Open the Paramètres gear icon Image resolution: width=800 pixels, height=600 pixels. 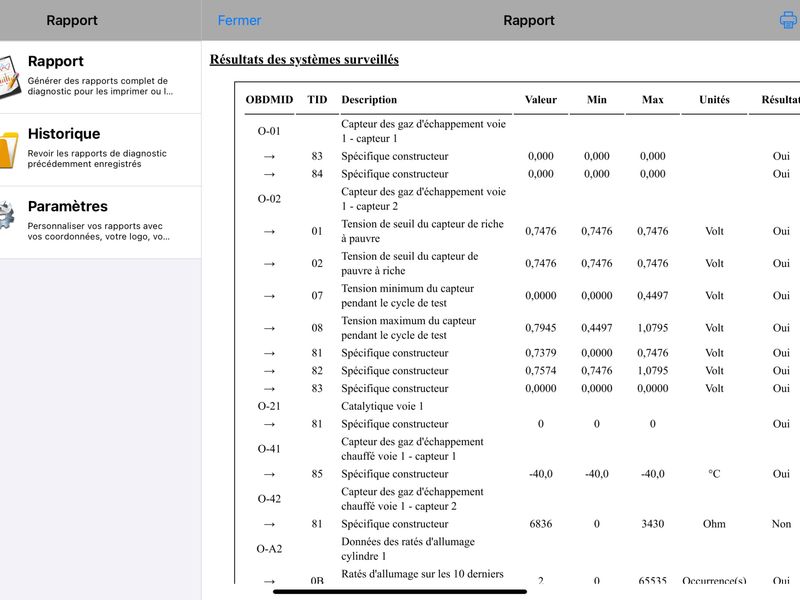coord(7,215)
